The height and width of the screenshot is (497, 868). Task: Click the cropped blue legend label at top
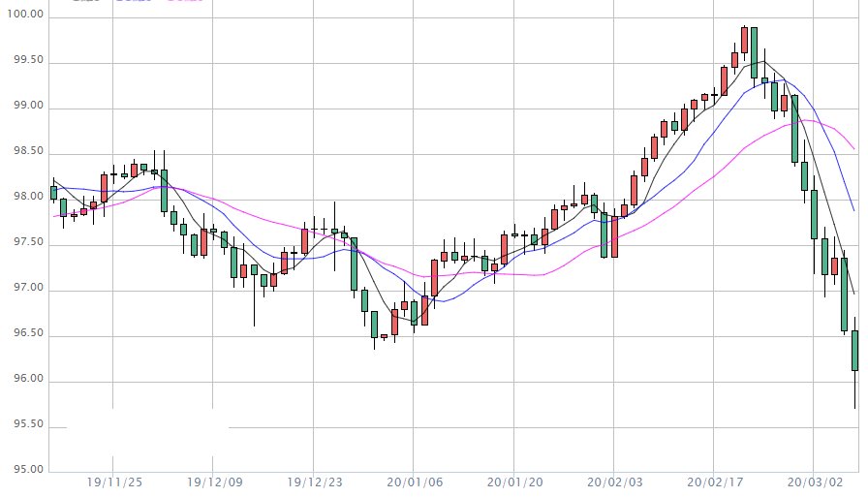[x=133, y=2]
